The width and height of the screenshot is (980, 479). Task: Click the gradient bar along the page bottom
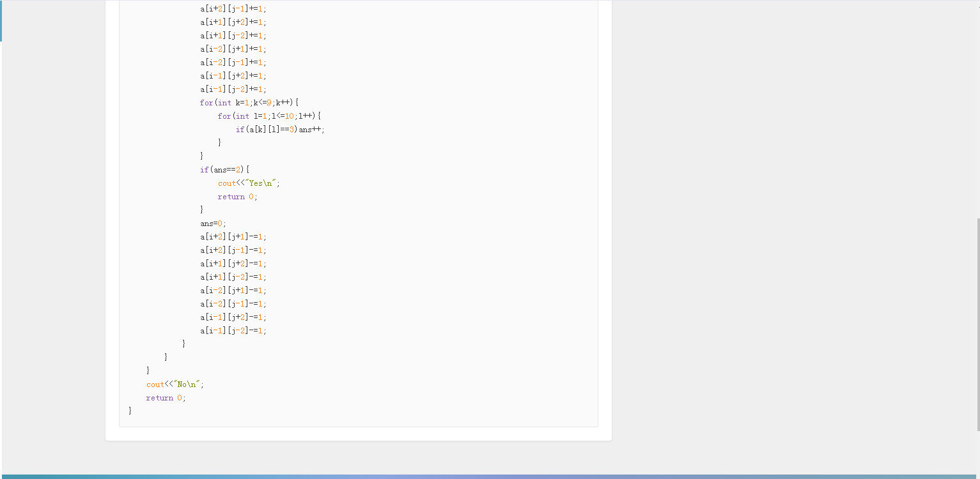(490, 476)
